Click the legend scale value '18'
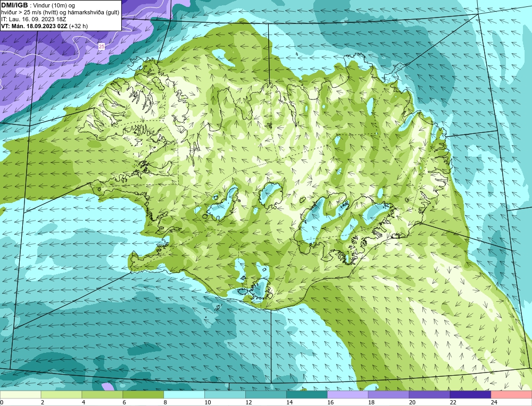The height and width of the screenshot is (406, 532). [x=371, y=402]
